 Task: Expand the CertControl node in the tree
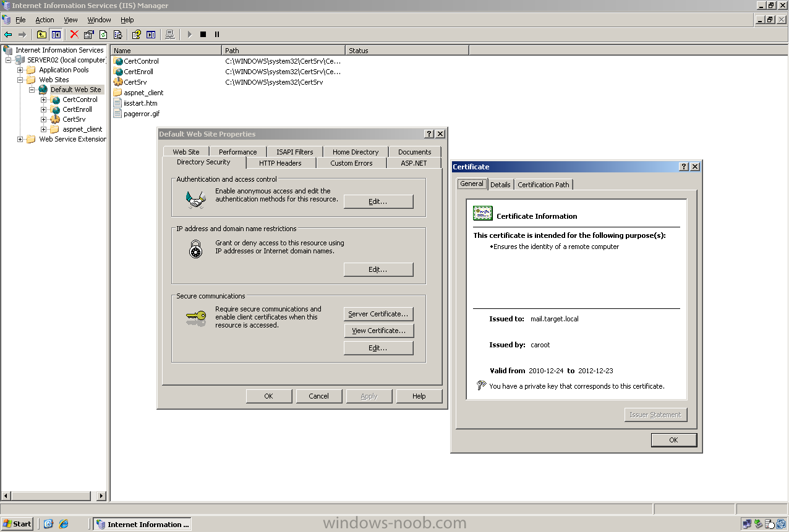44,99
